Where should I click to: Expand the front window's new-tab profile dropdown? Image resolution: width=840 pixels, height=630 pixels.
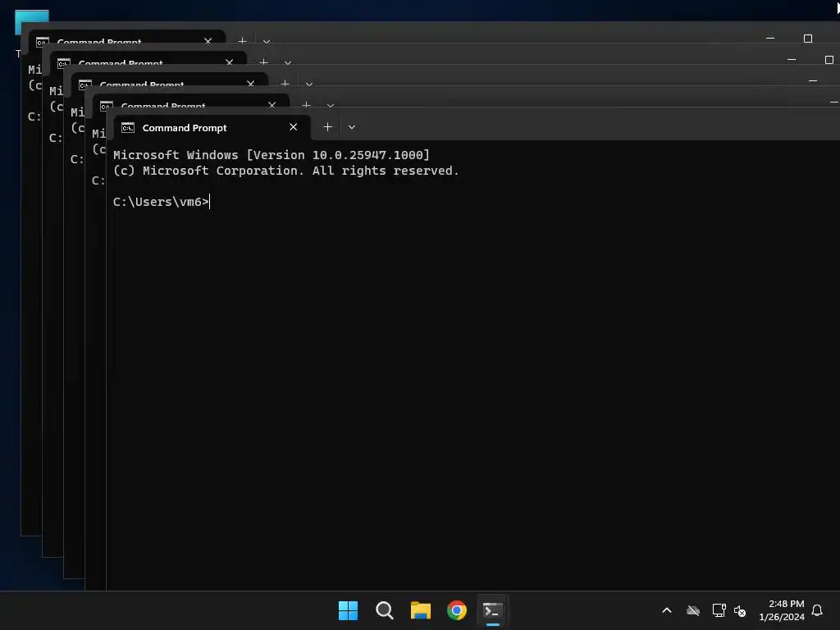tap(352, 127)
